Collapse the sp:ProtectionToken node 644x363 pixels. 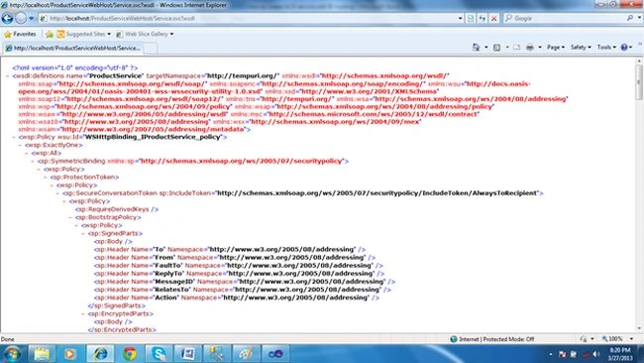coord(46,178)
